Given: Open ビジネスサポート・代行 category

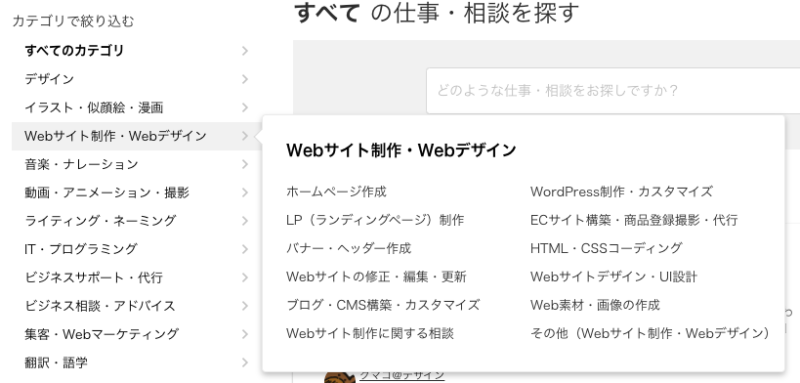Looking at the screenshot, I should (93, 277).
